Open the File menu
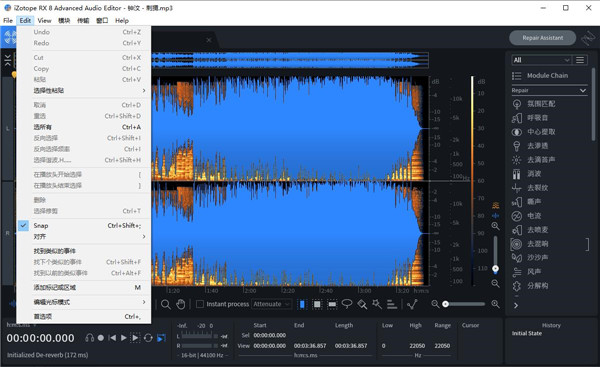 [8, 21]
